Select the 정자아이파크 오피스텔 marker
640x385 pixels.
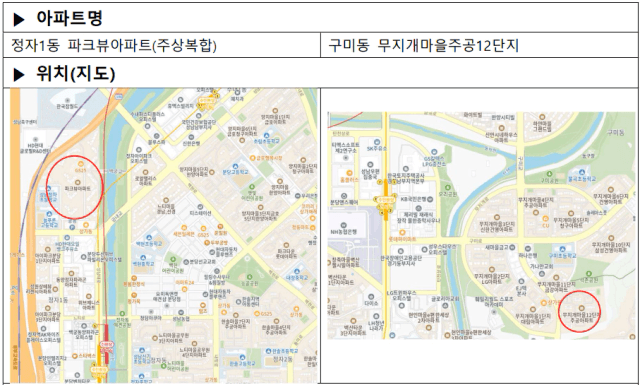coord(139,150)
